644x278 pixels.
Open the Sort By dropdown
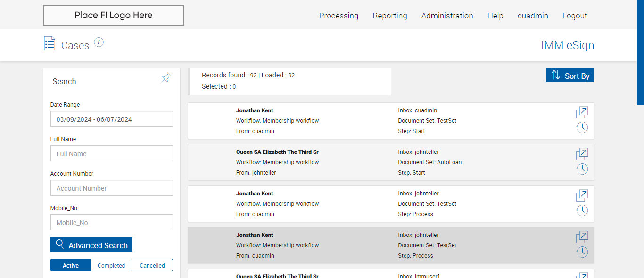click(x=570, y=76)
